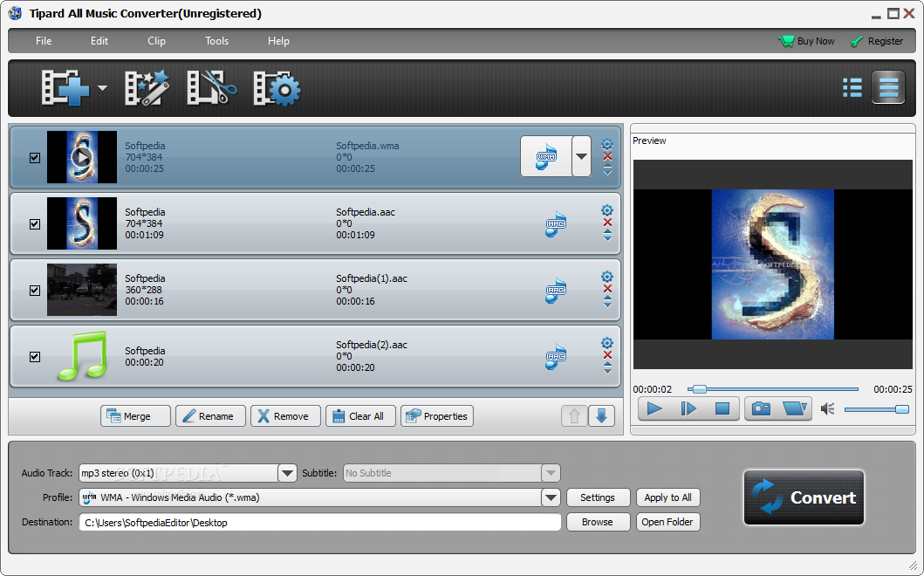Uncheck the Softpedia(1).aac item checkbox
This screenshot has height=576, width=924.
pos(35,290)
